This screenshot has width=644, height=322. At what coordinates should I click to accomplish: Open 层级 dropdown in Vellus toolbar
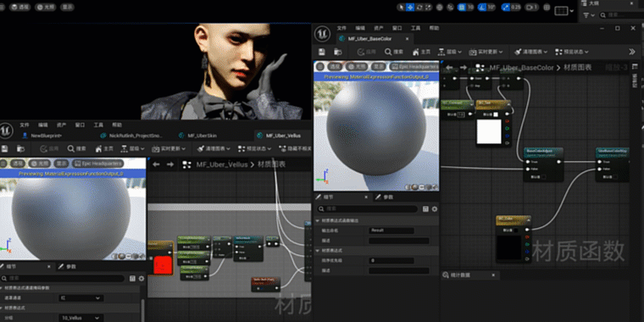coord(133,148)
